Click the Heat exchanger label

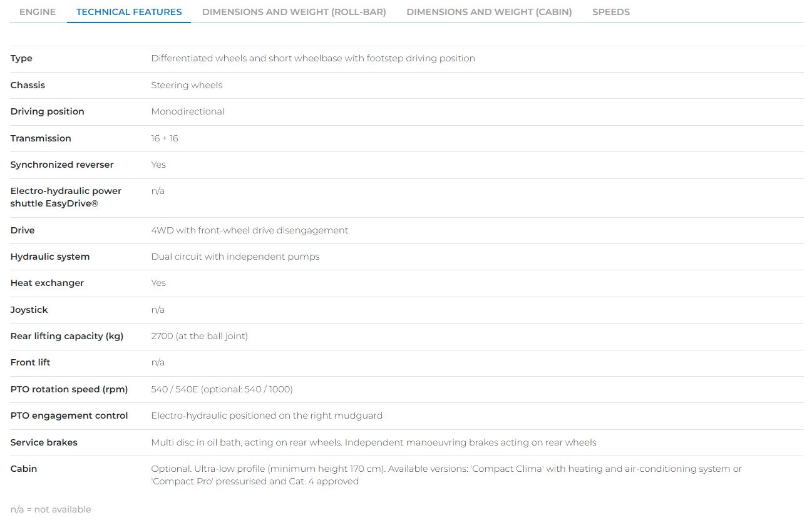pyautogui.click(x=47, y=283)
